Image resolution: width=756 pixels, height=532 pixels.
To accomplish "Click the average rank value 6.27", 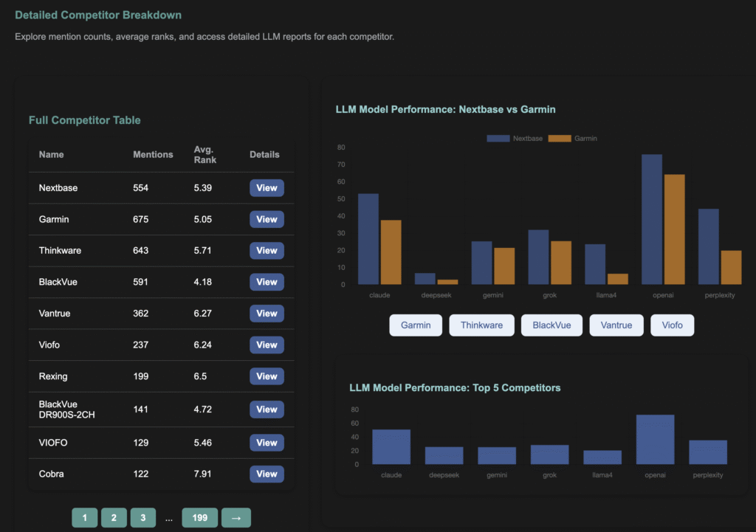I will click(203, 314).
